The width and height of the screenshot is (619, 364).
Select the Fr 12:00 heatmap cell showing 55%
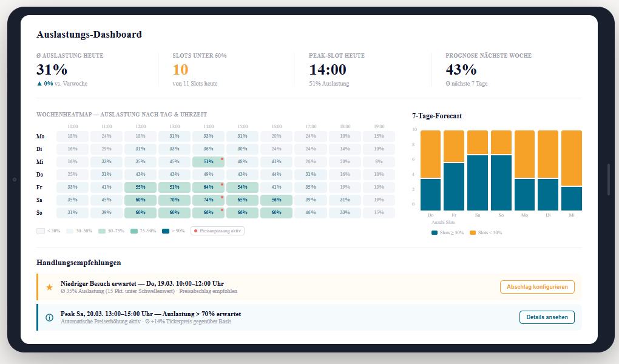pos(141,187)
